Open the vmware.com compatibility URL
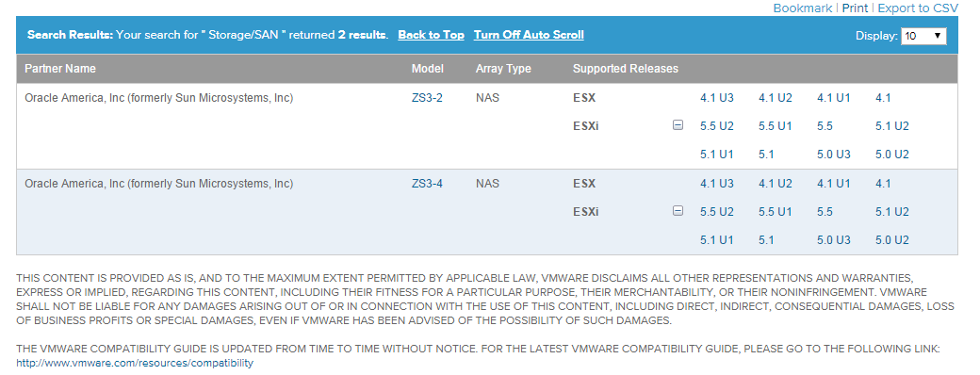980x375 pixels. tap(135, 363)
